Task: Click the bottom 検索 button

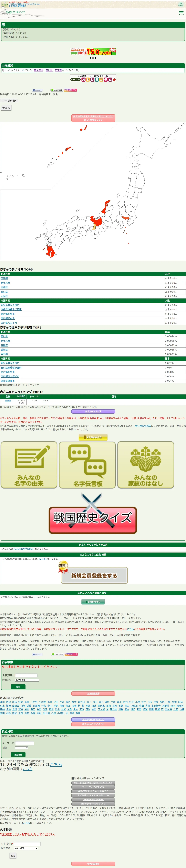Action: coord(13,856)
